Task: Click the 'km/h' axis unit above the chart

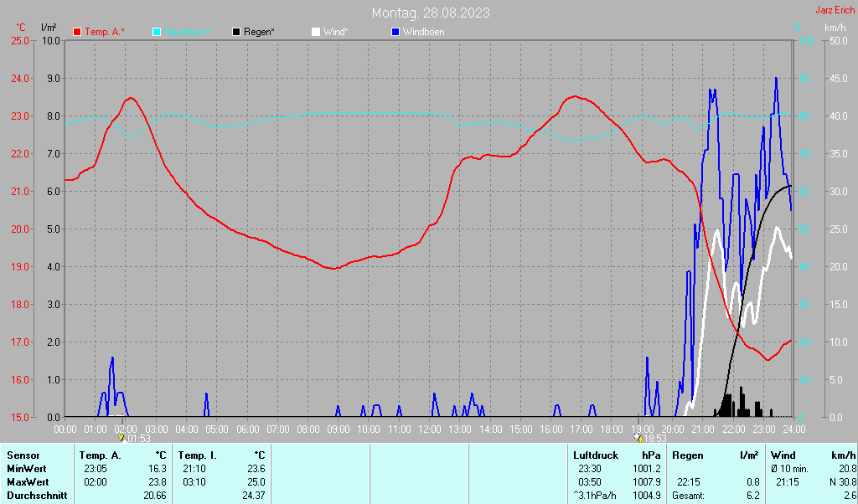Action: click(835, 28)
